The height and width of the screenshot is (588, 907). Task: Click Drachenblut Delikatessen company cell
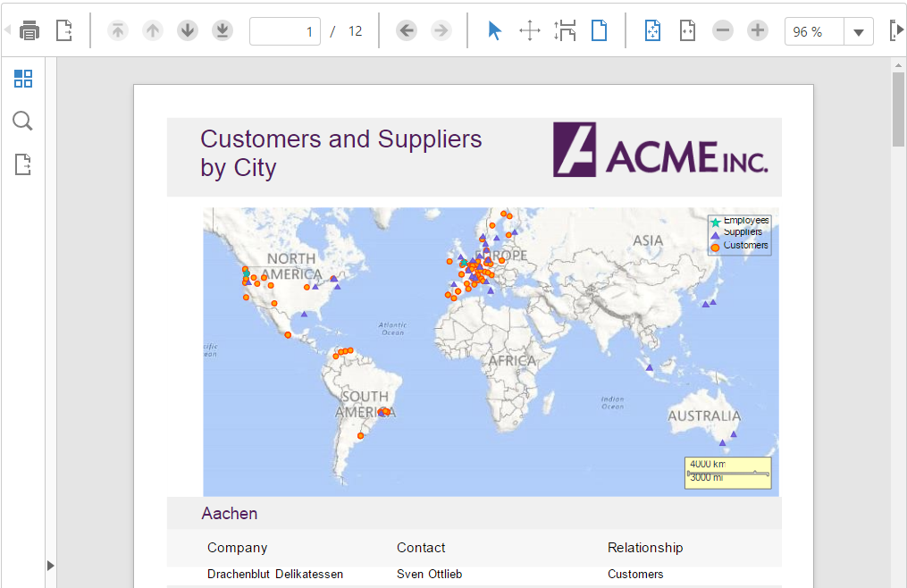point(275,574)
